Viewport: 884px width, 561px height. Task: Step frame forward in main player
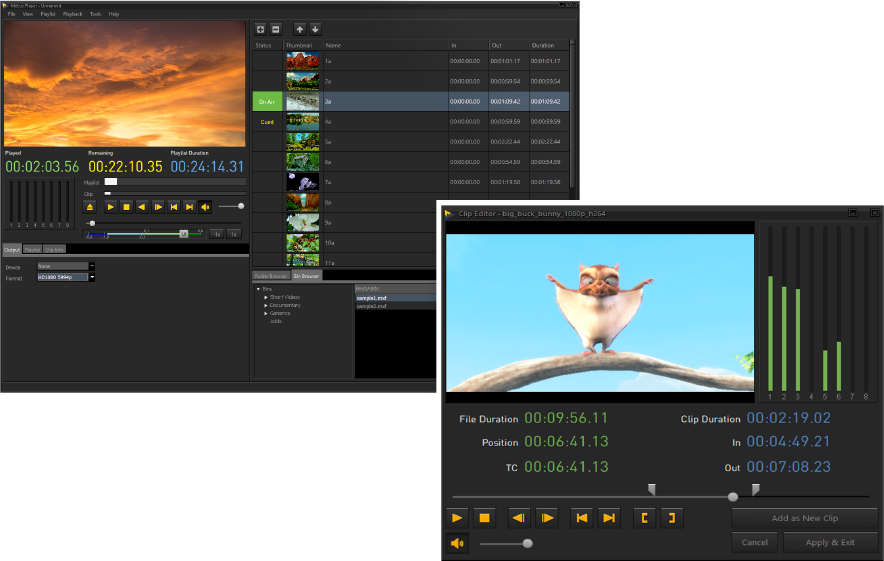[x=158, y=207]
